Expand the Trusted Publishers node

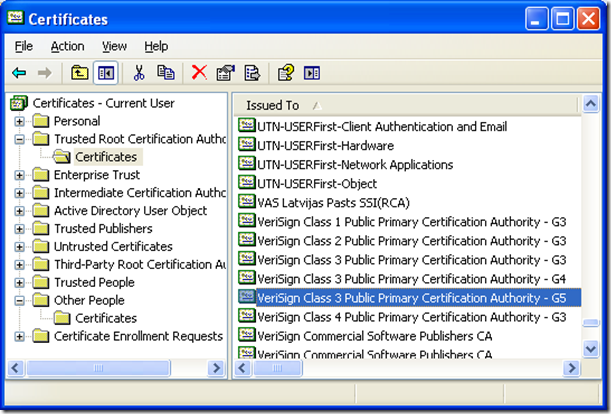(19, 229)
